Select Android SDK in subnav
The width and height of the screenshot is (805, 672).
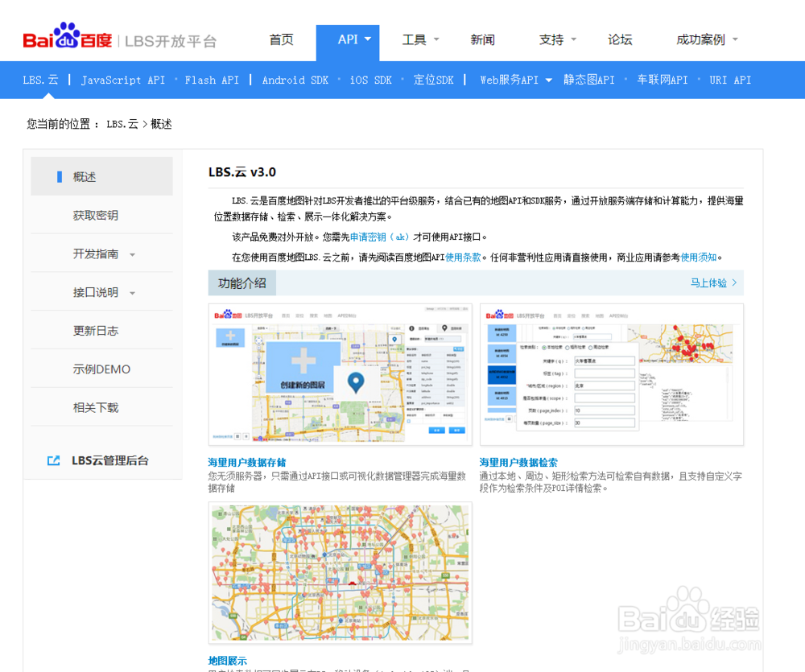[295, 80]
